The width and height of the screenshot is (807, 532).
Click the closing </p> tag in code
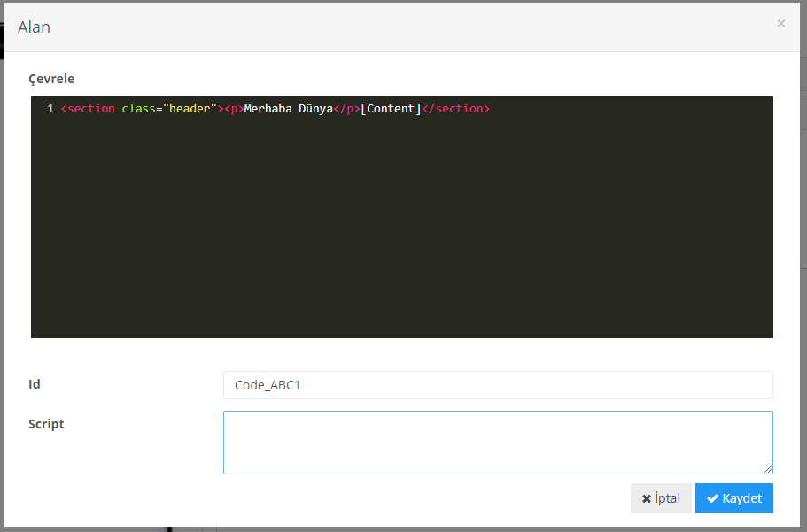[346, 109]
